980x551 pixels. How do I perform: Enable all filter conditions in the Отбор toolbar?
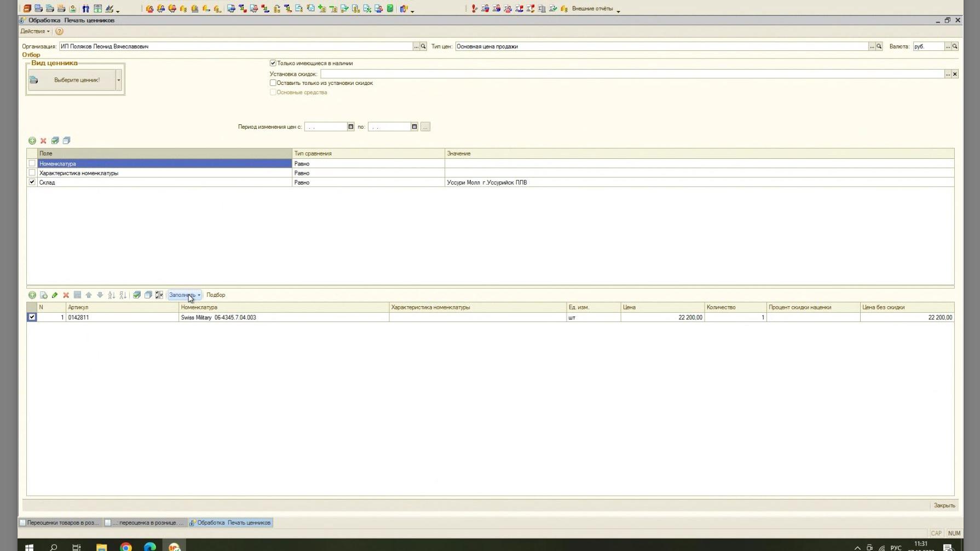[55, 141]
